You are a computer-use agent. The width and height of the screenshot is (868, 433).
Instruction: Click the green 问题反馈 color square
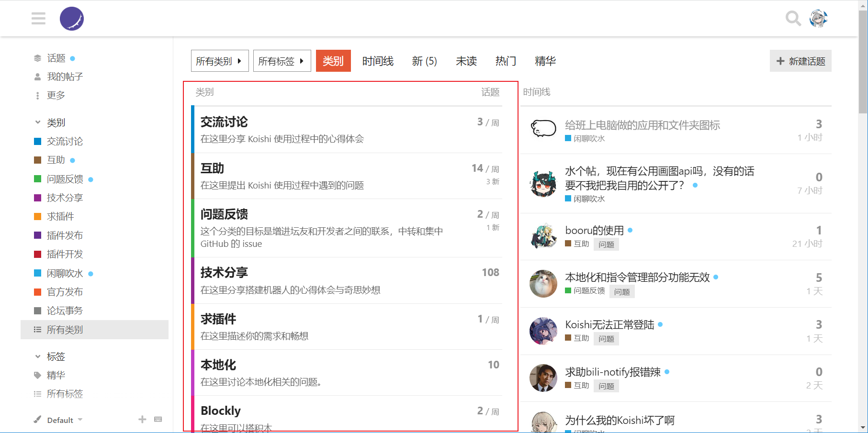pos(37,179)
